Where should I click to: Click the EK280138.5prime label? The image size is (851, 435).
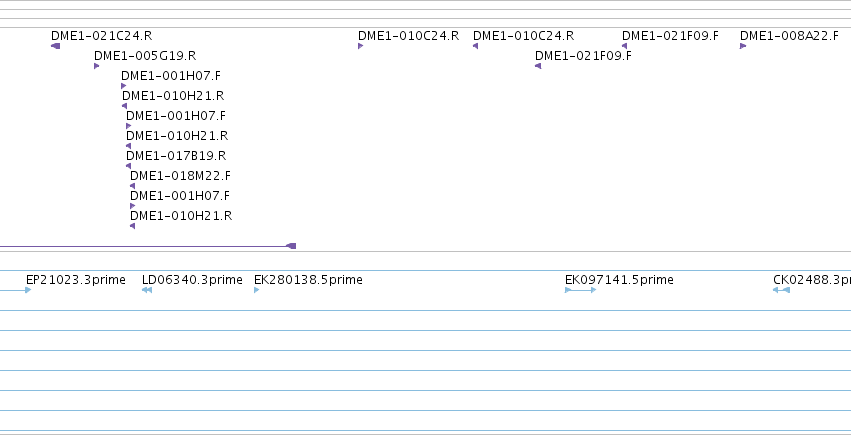308,280
